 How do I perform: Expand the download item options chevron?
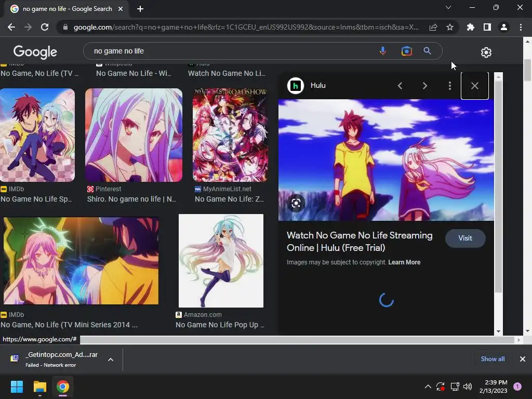pyautogui.click(x=111, y=360)
